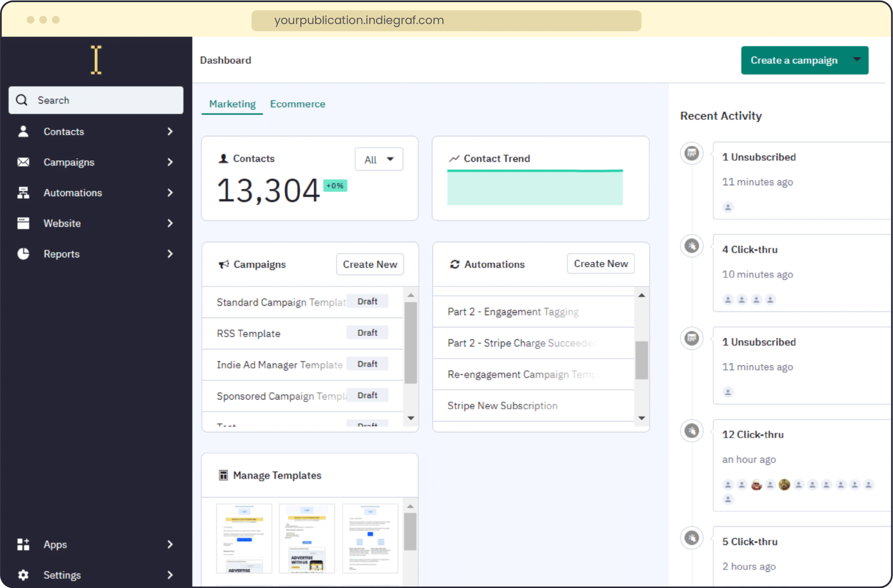Click the Apps grid icon
The width and height of the screenshot is (893, 588).
tap(23, 544)
